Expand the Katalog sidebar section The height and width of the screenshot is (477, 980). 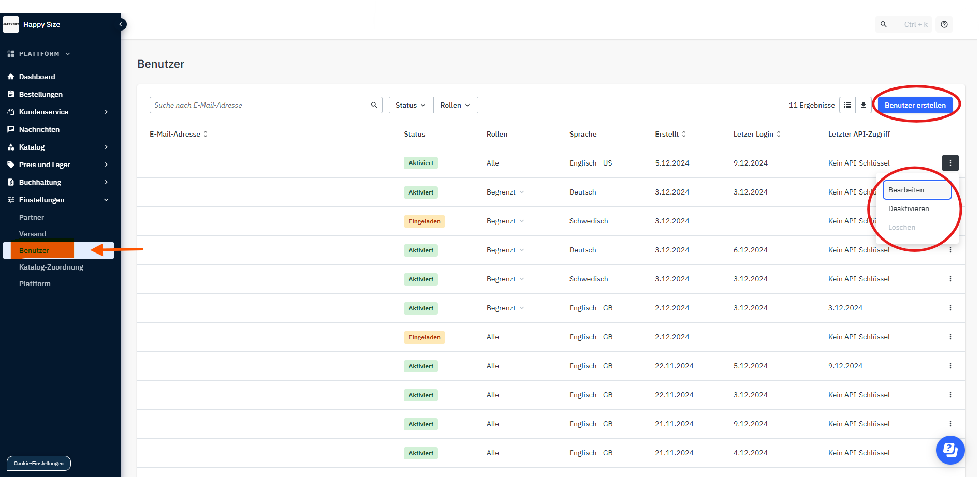coord(106,147)
